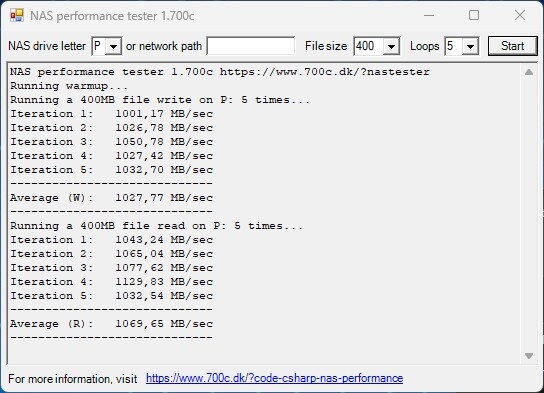Minimize the NAS performance tester window
Screen dimensions: 544x393
pyautogui.click(x=429, y=15)
